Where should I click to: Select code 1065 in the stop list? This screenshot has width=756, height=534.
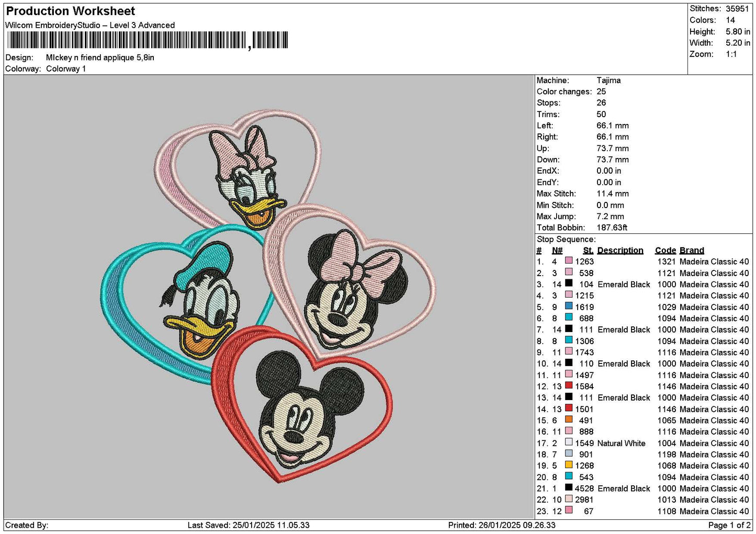[667, 421]
